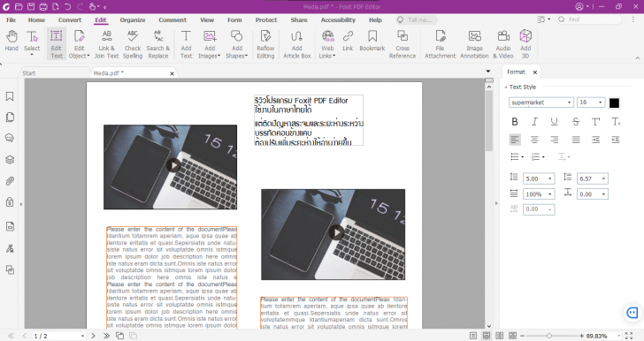Justify the text alignment

click(x=576, y=140)
